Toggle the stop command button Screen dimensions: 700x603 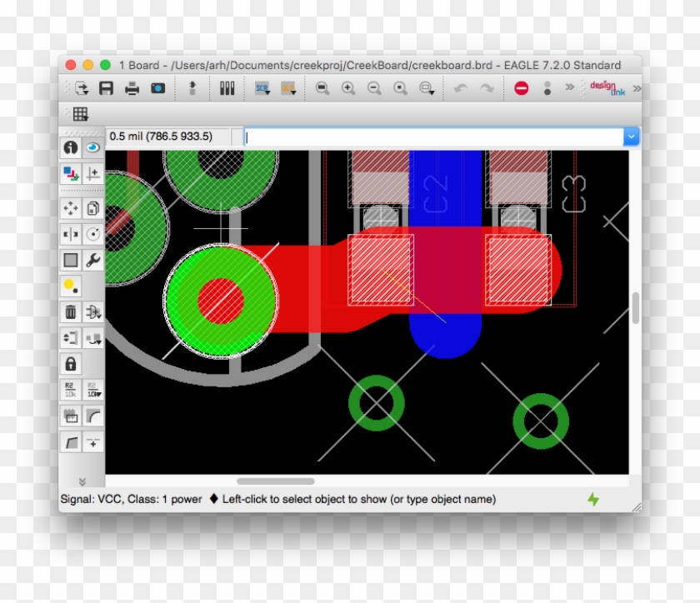coord(521,87)
